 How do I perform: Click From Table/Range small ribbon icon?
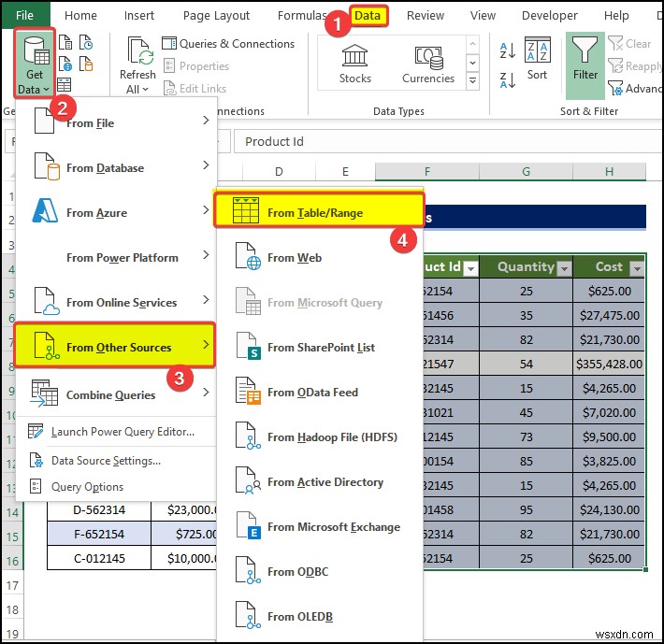[65, 85]
